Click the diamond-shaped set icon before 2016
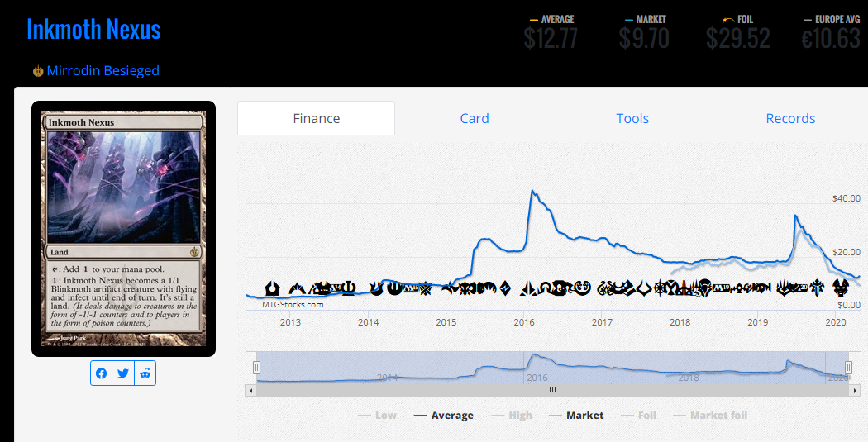 click(x=505, y=288)
